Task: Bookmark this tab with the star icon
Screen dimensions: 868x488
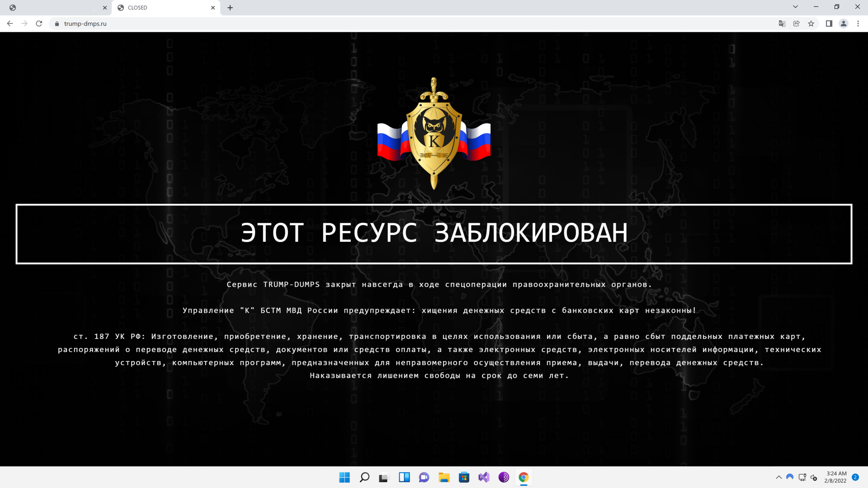Action: 811,23
